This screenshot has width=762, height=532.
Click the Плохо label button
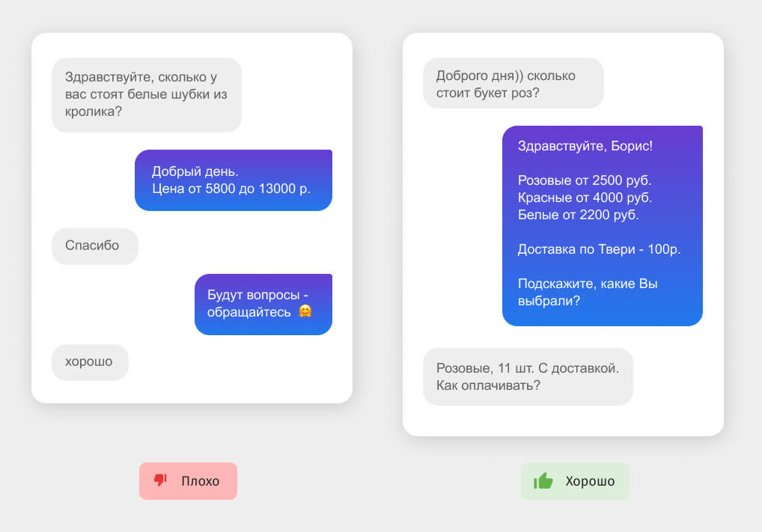(x=188, y=481)
